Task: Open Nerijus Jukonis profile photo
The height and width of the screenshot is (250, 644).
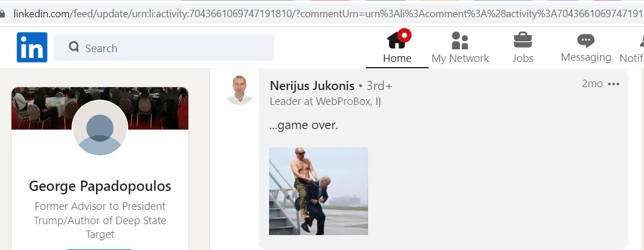Action: pyautogui.click(x=239, y=90)
